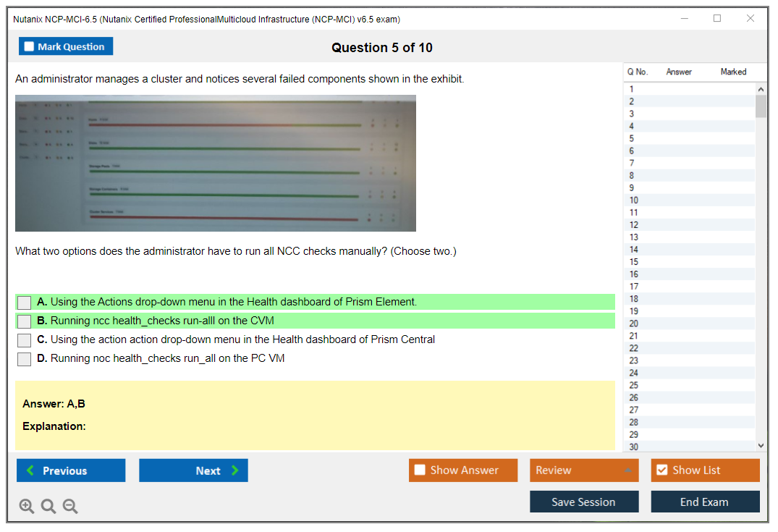
Task: Click the Next button's right arrow
Action: 234,470
